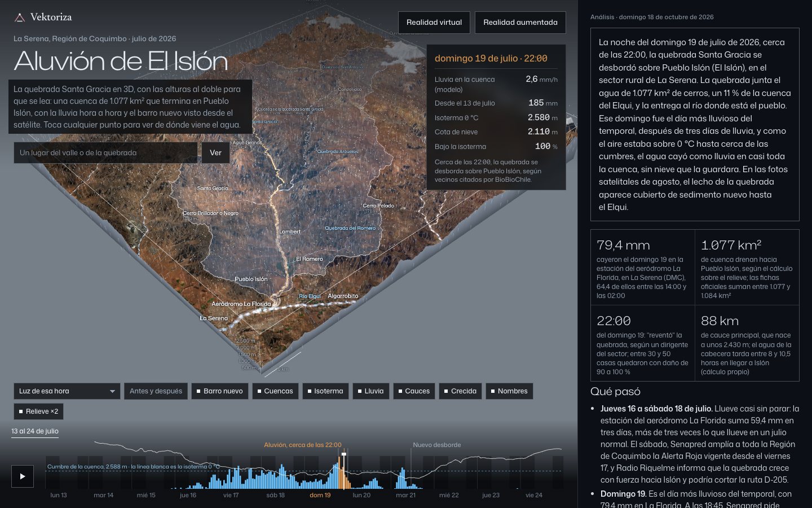Viewport: 812px width, 508px height.
Task: Click the Vektoriza triangle logo icon
Action: tap(20, 17)
